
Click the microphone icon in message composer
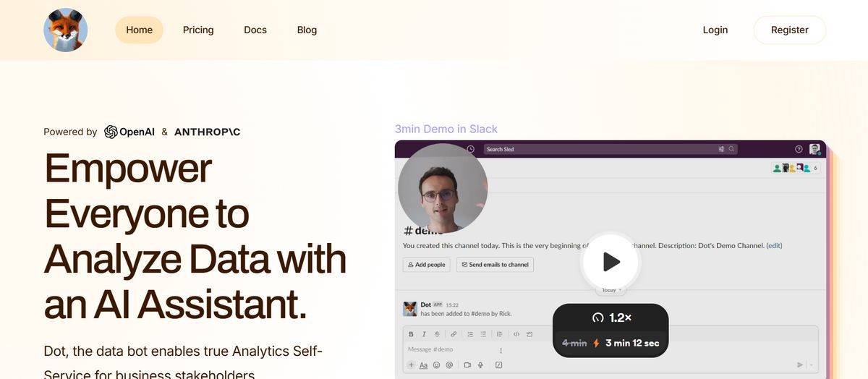coord(480,365)
